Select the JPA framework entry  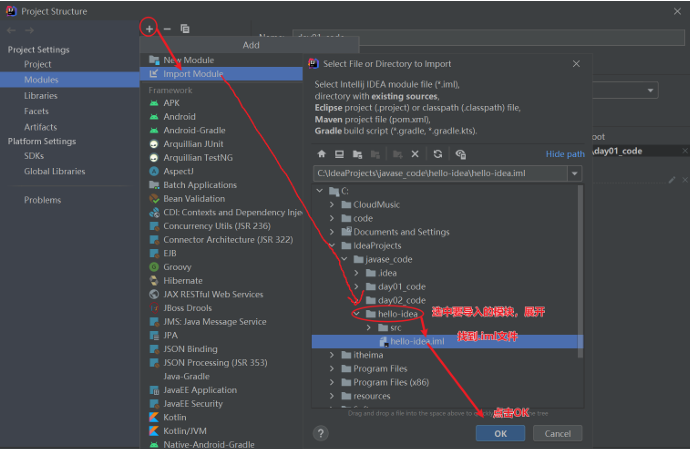pyautogui.click(x=170, y=335)
